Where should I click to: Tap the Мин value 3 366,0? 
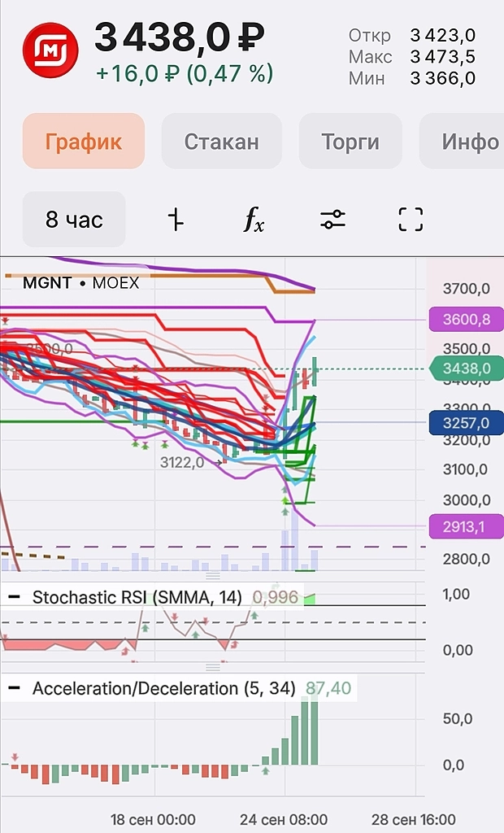pos(442,79)
